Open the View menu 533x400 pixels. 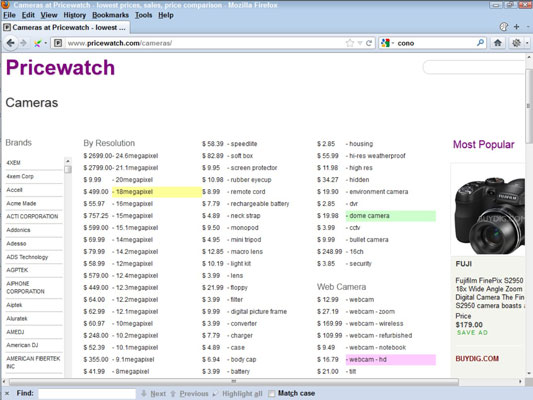[49, 15]
